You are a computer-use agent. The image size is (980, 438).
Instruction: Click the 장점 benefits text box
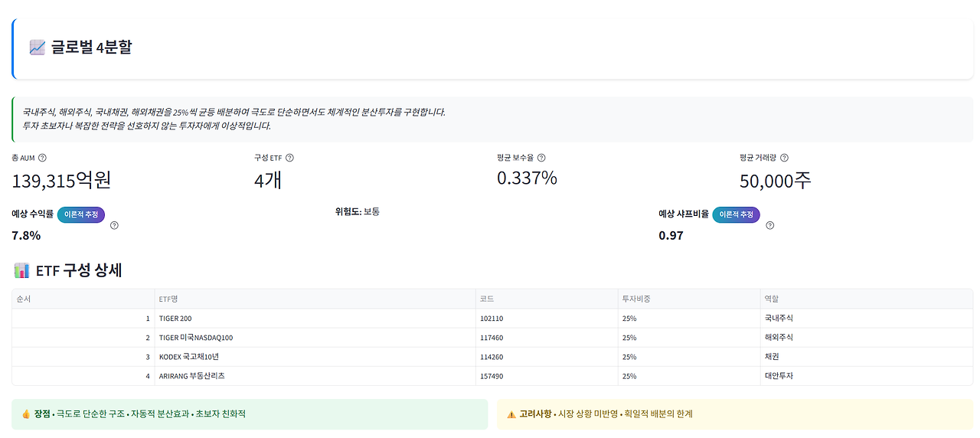tap(250, 414)
